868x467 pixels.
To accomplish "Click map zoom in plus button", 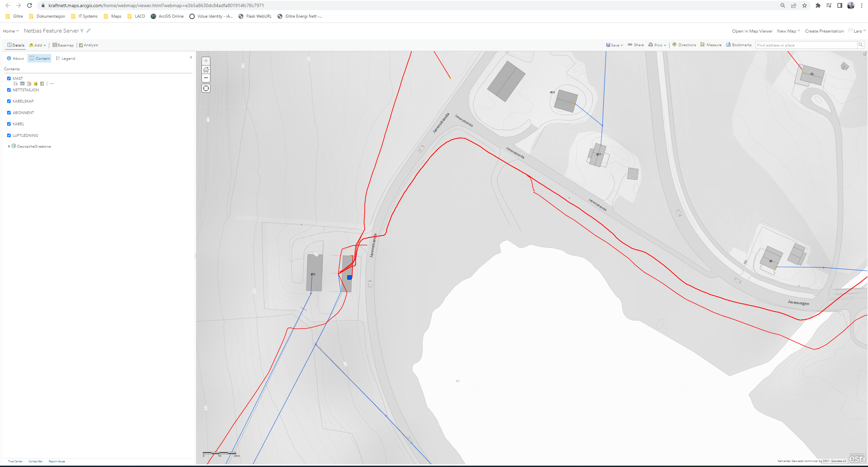I will (206, 61).
